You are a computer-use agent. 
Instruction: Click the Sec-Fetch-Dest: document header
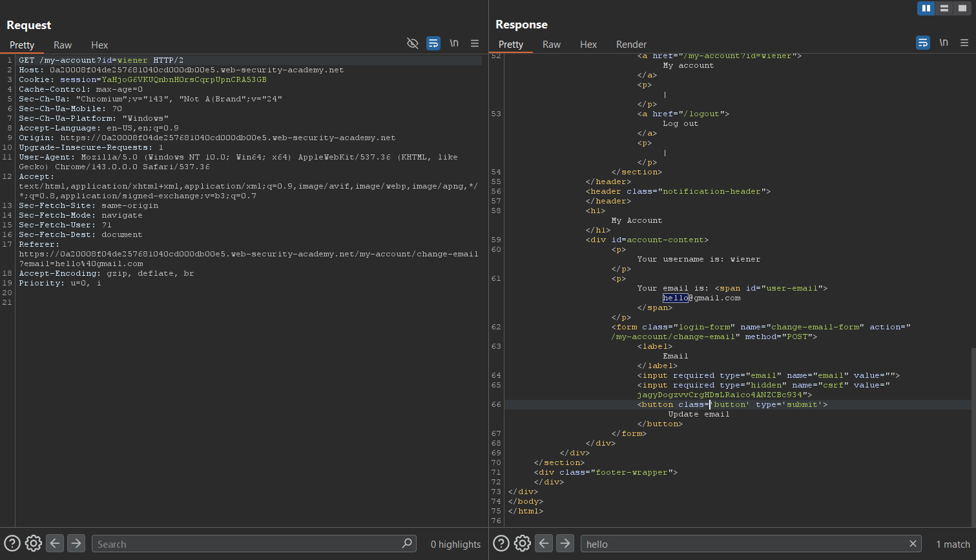[81, 234]
